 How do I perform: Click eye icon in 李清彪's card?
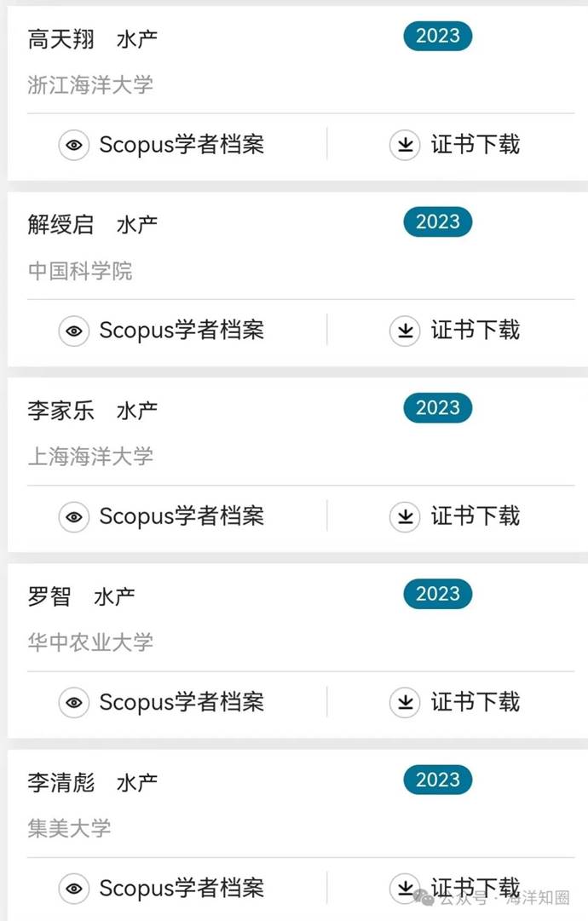74,889
